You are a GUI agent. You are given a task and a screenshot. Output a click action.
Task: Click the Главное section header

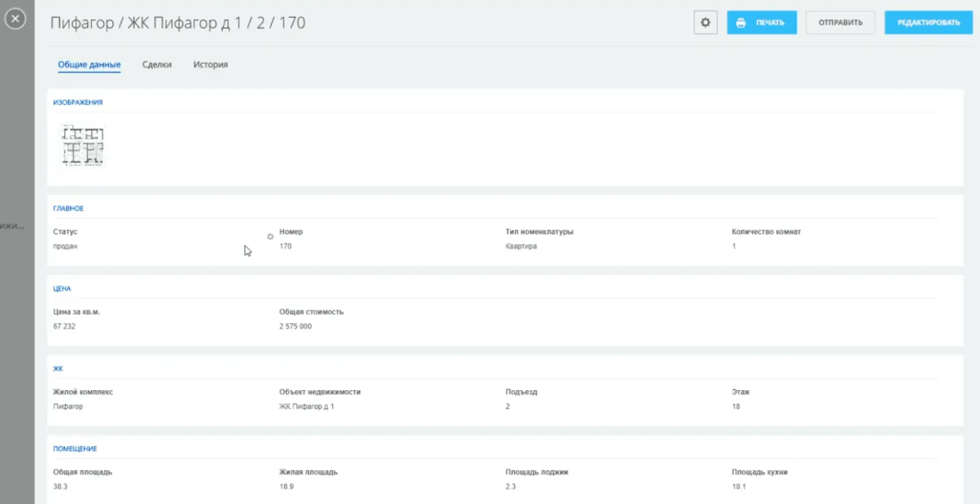click(x=69, y=208)
